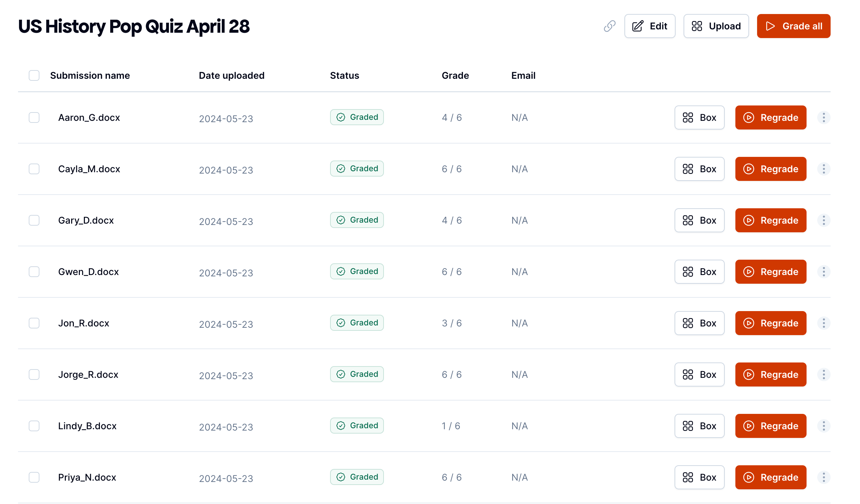This screenshot has height=504, width=860.
Task: Open options icon for Lindy_B.docx
Action: point(824,426)
